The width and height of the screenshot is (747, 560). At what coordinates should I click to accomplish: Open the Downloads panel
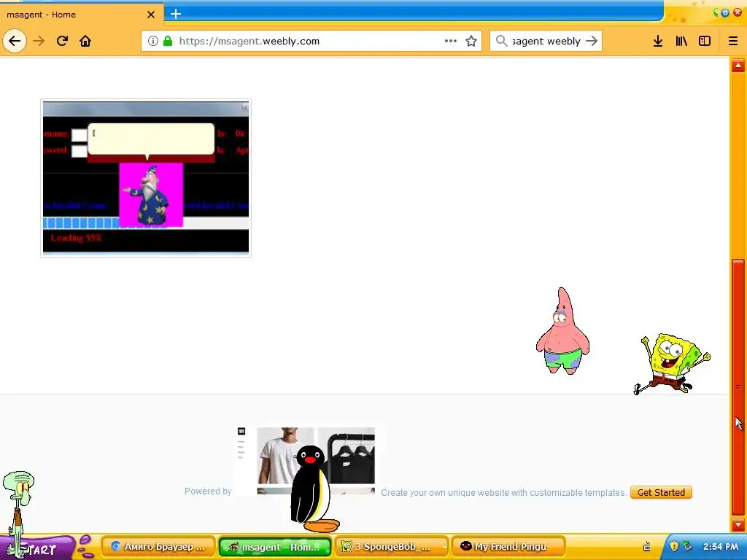(x=658, y=41)
